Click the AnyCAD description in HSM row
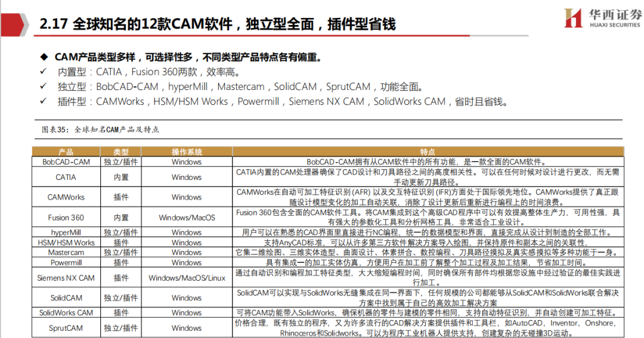 pos(428,243)
